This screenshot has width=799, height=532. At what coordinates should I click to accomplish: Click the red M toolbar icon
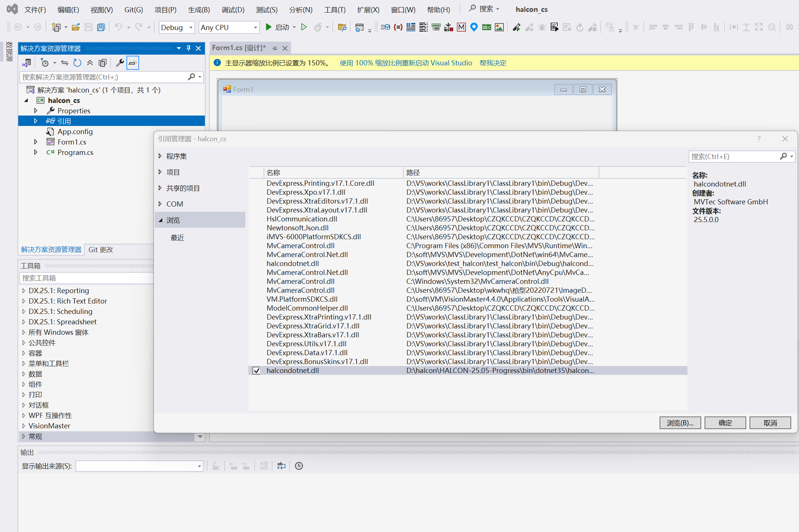click(x=461, y=27)
